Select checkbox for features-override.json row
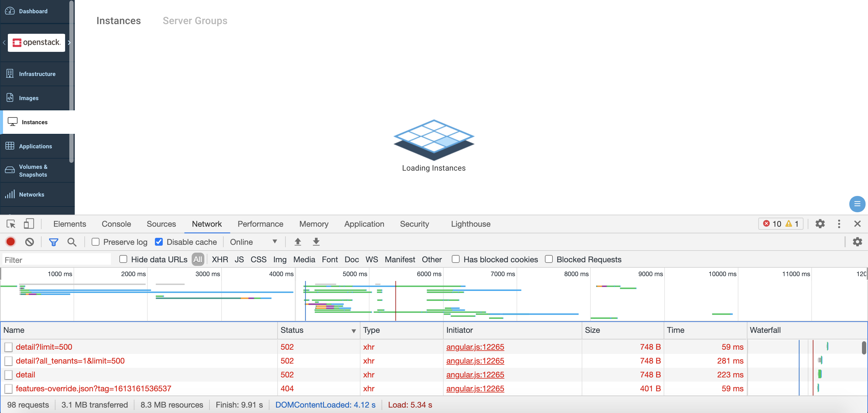This screenshot has height=413, width=868. pyautogui.click(x=8, y=388)
